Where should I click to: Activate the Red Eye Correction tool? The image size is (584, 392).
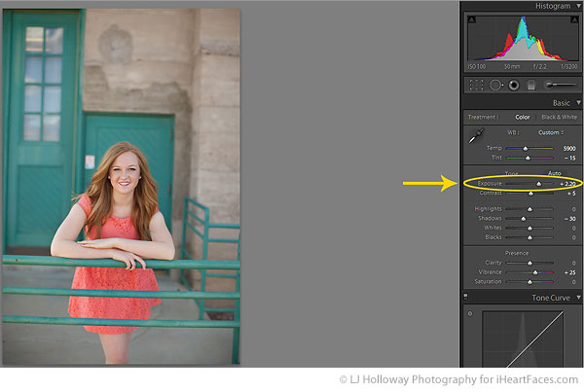tap(514, 86)
